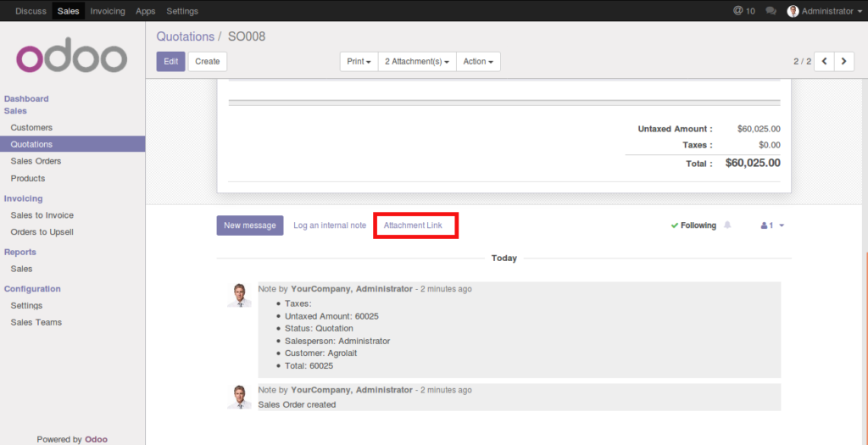Click the Taxes $0.00 value
The width and height of the screenshot is (868, 445).
tap(770, 145)
